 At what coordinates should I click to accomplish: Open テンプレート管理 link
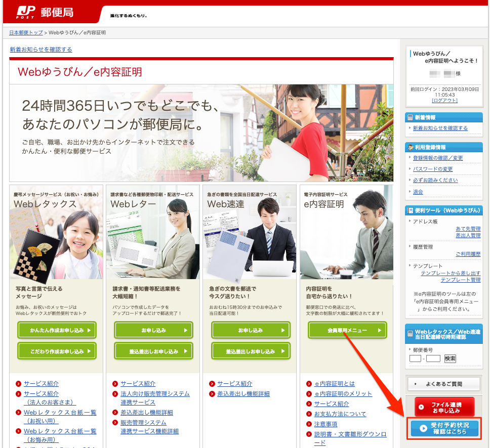pos(460,280)
